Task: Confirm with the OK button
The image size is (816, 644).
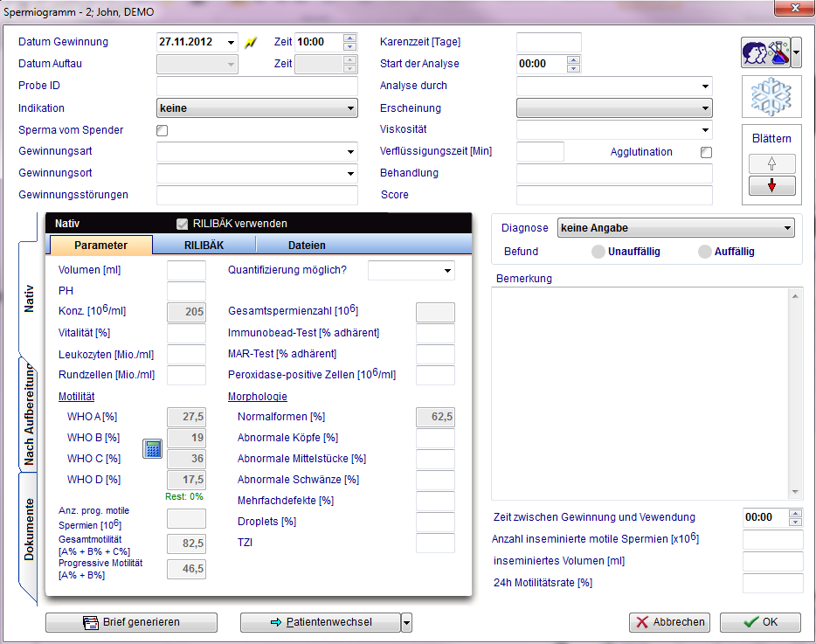Action: [x=760, y=622]
